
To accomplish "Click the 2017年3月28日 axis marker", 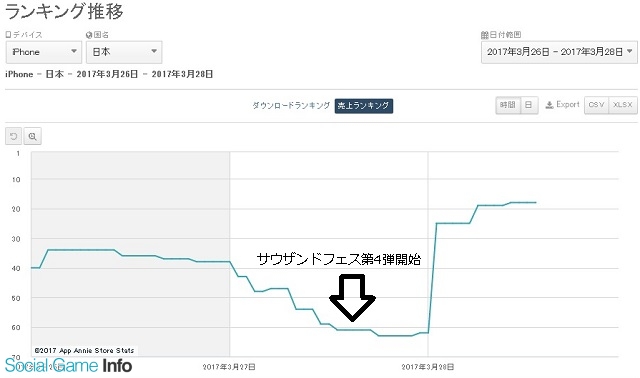I will pos(428,367).
